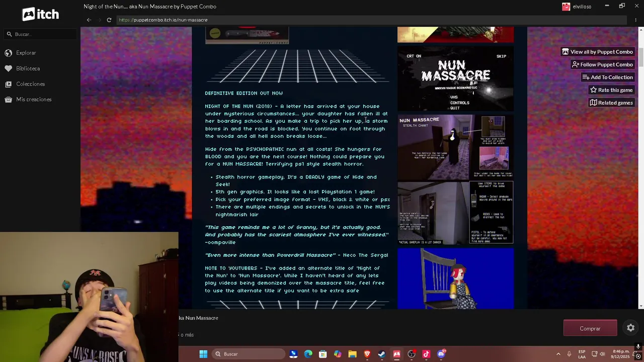This screenshot has width=644, height=362.
Task: Click the NOTE TO YOUTUBERS paragraph
Action: point(294,280)
